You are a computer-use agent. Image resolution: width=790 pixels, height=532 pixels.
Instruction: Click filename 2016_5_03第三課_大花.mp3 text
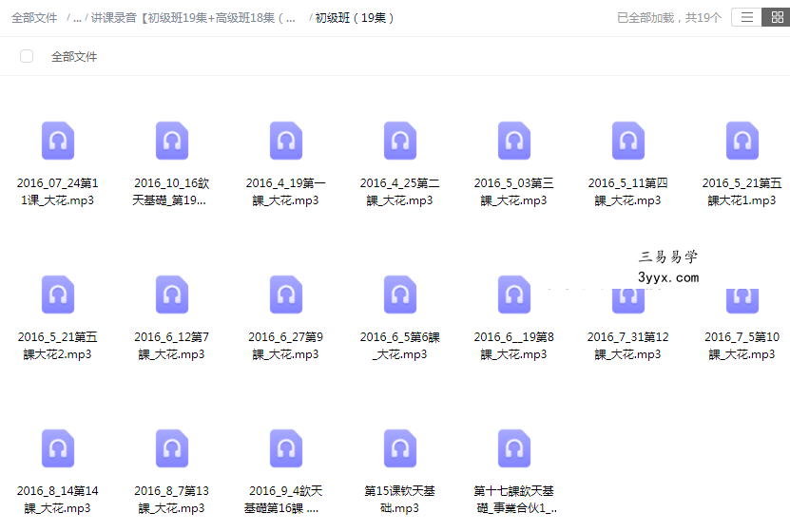point(513,192)
